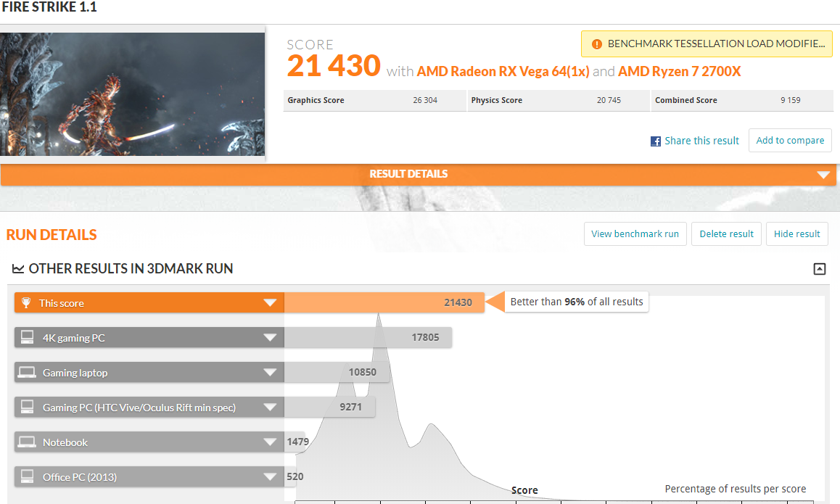Click the FIRE STRIKE 1.1 title
840x504 pixels.
(49, 7)
